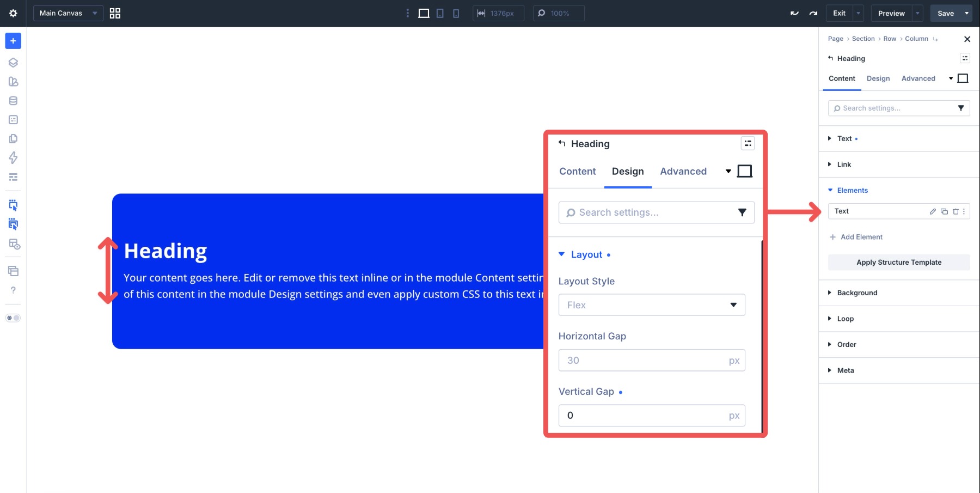Redo the last action
The width and height of the screenshot is (980, 493).
pyautogui.click(x=813, y=13)
